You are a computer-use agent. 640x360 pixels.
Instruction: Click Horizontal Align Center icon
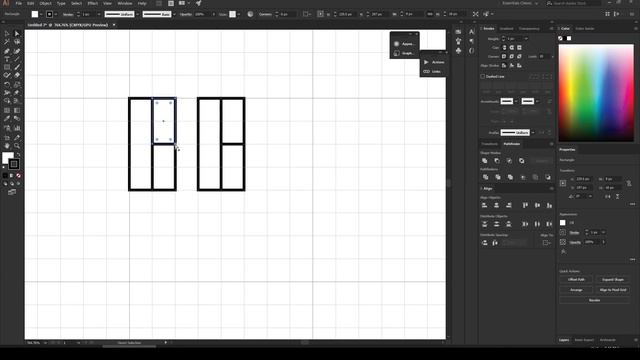(496, 205)
